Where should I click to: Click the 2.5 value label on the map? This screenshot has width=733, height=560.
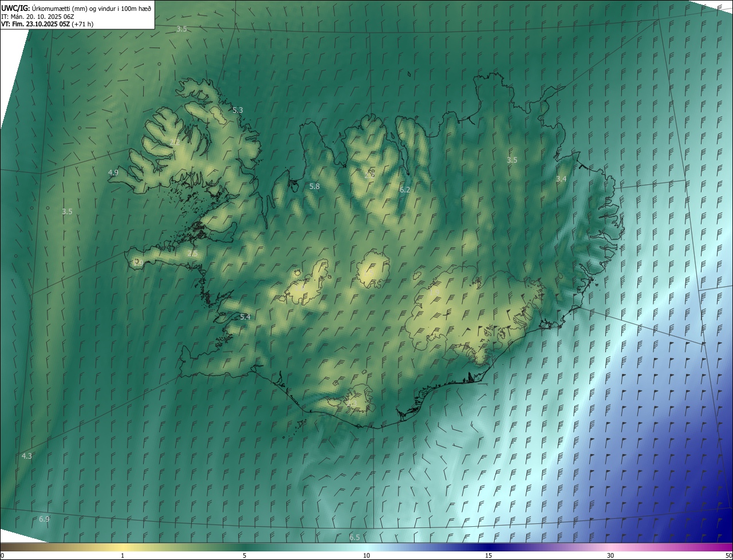(x=192, y=253)
